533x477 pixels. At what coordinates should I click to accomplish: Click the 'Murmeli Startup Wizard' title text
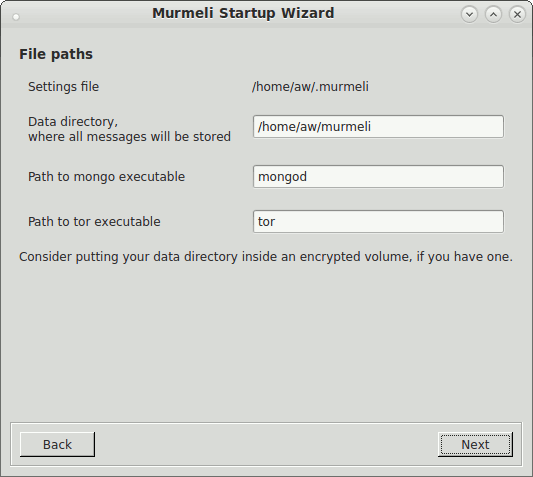(243, 13)
